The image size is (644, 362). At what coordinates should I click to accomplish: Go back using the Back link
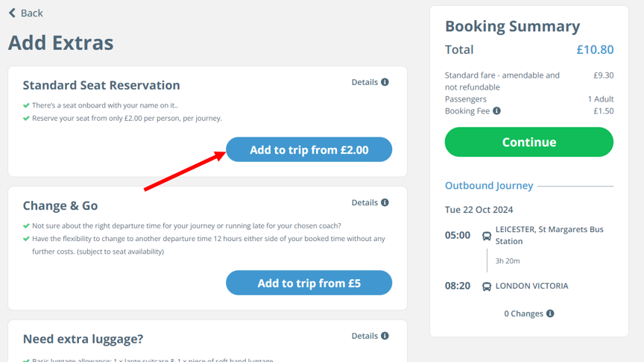point(31,13)
